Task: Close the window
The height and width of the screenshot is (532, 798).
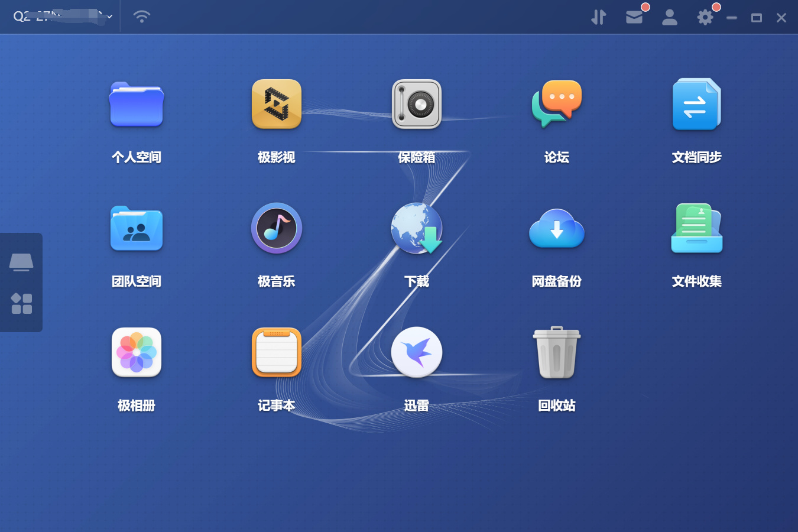Action: click(x=781, y=18)
